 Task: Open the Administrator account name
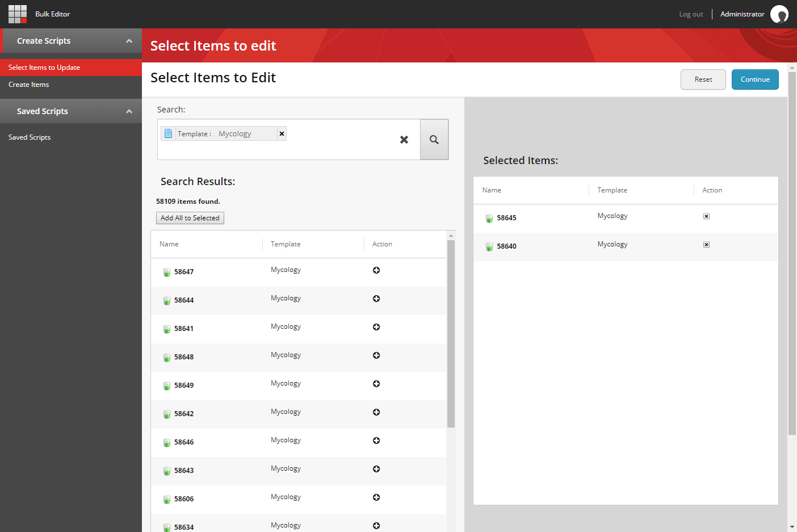pos(743,14)
